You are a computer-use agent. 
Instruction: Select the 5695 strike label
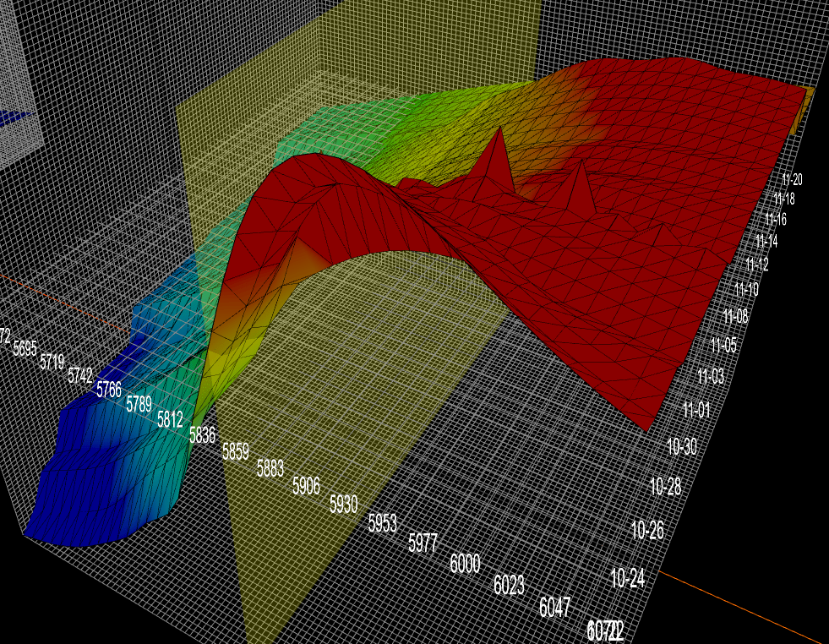25,348
